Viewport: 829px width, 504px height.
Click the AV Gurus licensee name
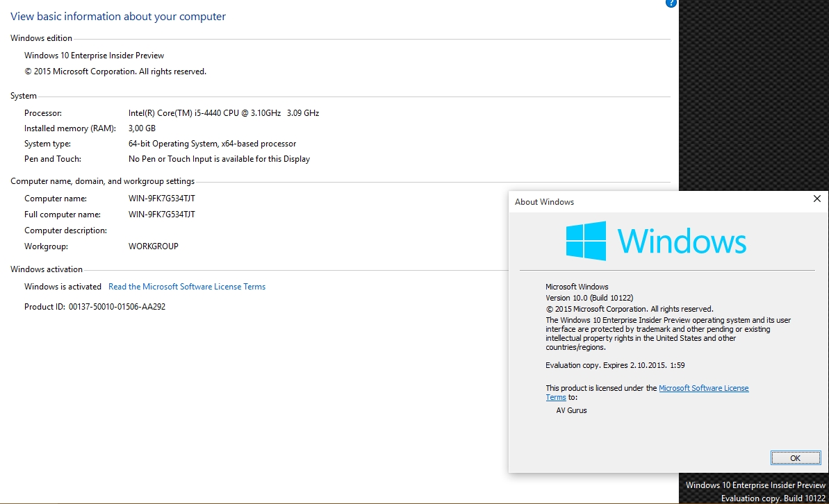(571, 410)
